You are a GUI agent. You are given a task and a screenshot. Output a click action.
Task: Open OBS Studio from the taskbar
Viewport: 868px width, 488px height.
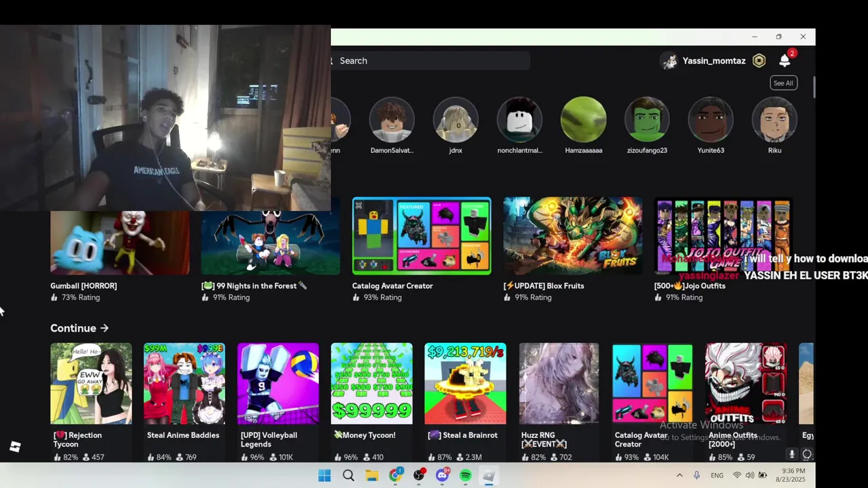419,476
